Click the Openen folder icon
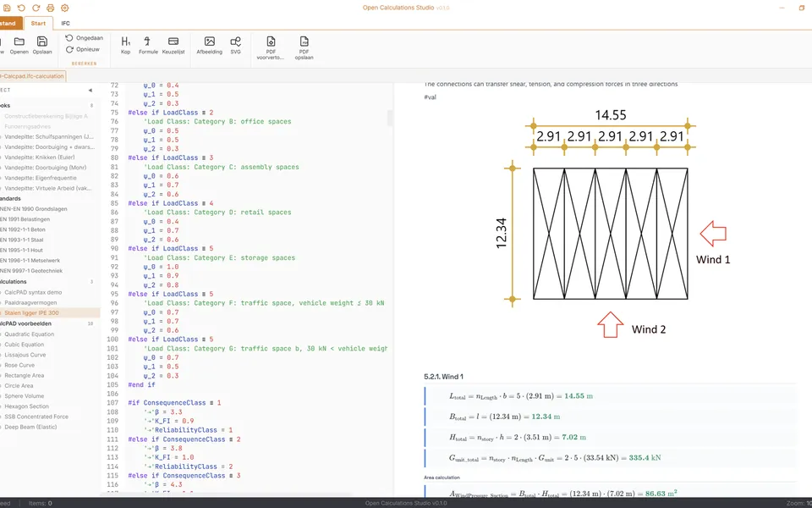This screenshot has height=508, width=812. pos(19,41)
